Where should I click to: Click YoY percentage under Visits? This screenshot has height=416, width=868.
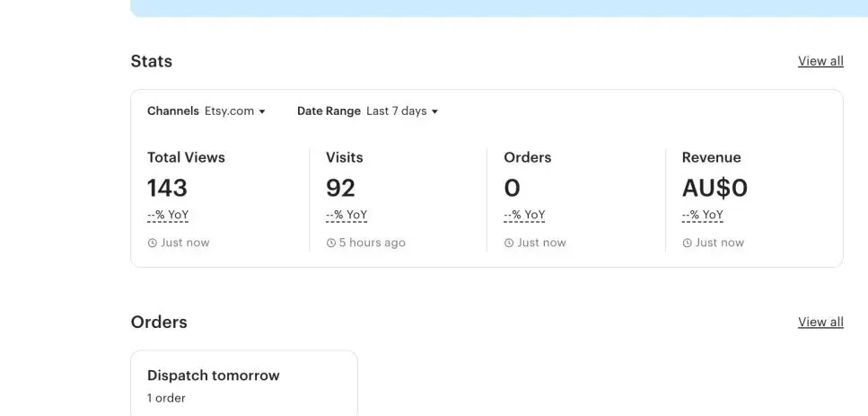point(346,216)
